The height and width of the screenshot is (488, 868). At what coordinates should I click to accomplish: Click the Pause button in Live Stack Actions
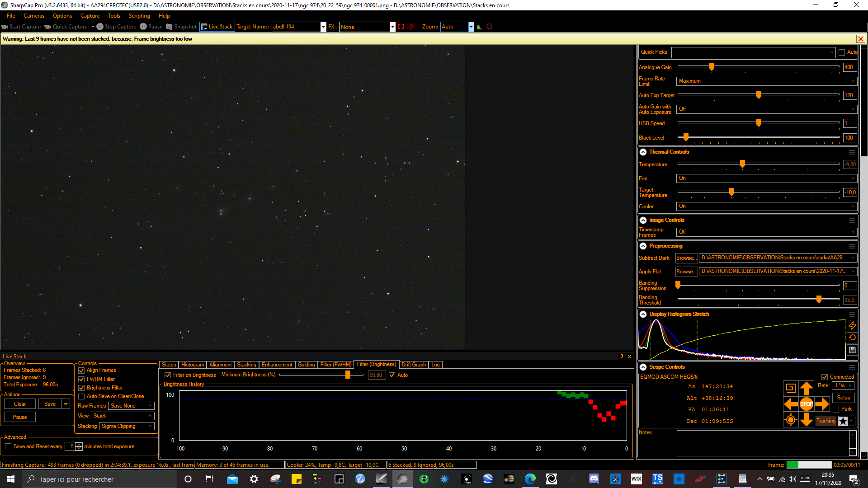pyautogui.click(x=20, y=417)
